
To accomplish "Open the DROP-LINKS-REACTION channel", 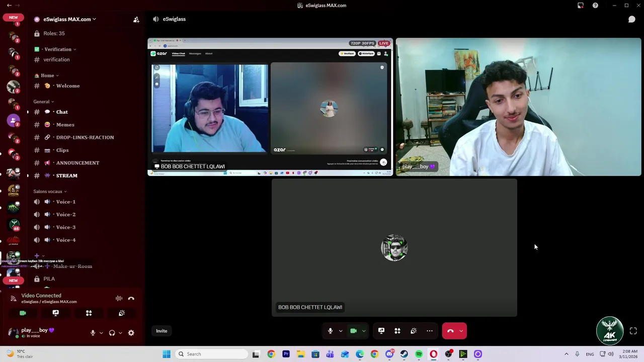I will (85, 137).
